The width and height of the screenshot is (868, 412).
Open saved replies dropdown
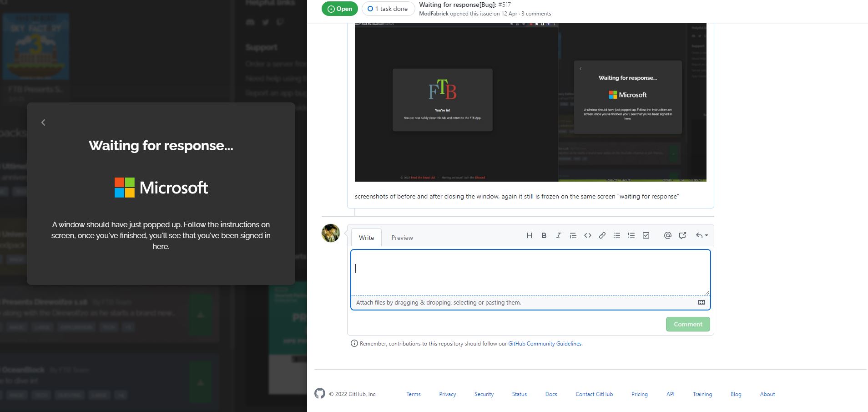click(701, 235)
